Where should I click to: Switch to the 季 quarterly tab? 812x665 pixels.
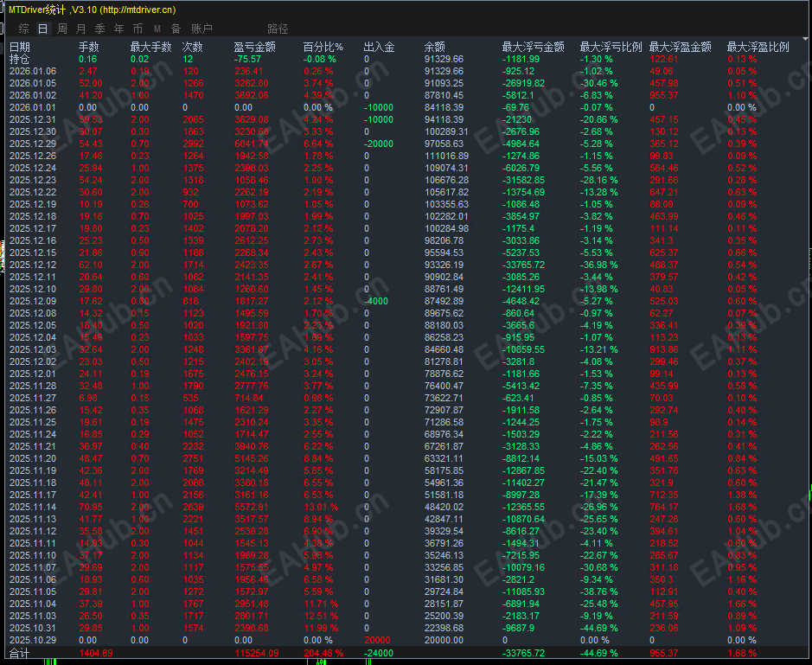point(100,29)
